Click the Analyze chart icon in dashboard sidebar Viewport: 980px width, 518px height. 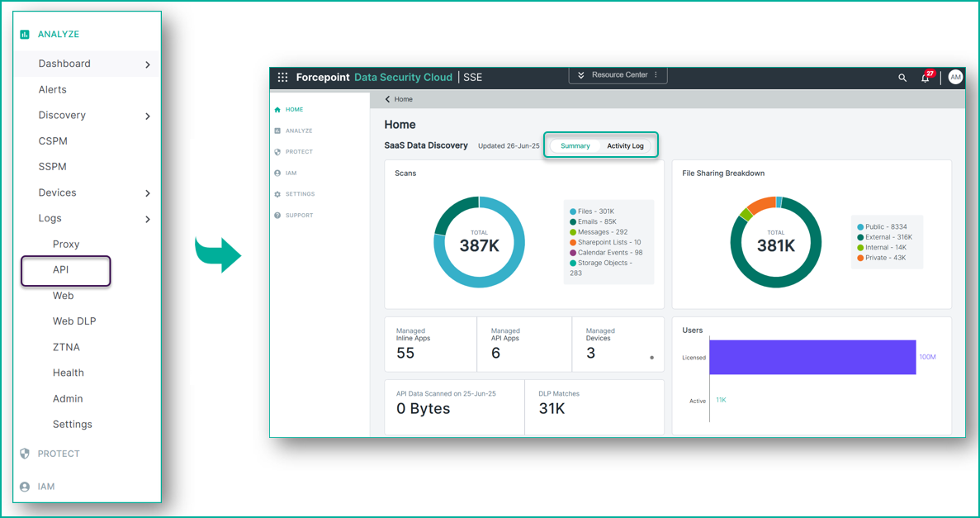(x=277, y=131)
